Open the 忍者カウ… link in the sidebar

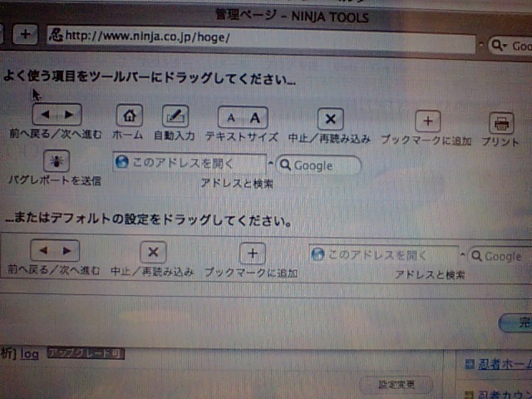(x=505, y=395)
